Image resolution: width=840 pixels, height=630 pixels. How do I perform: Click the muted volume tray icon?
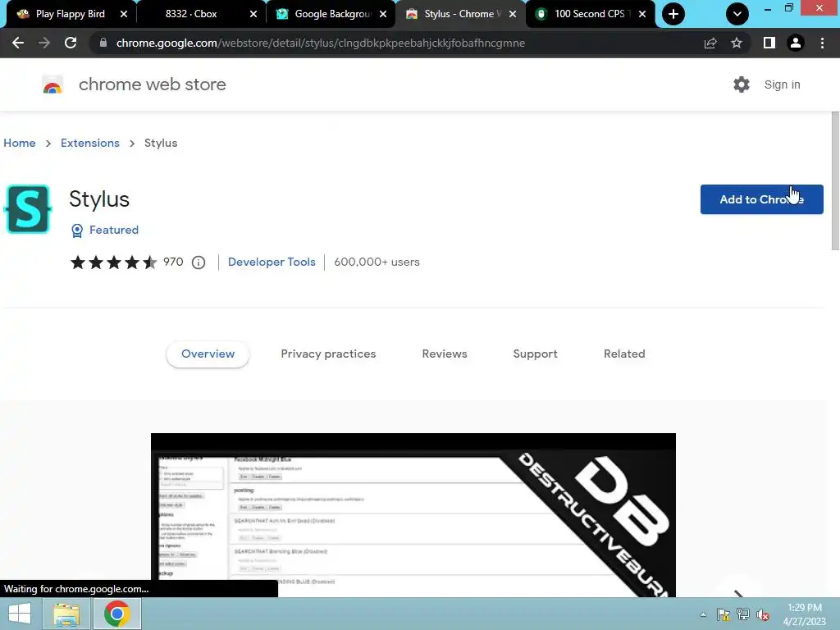point(763,614)
